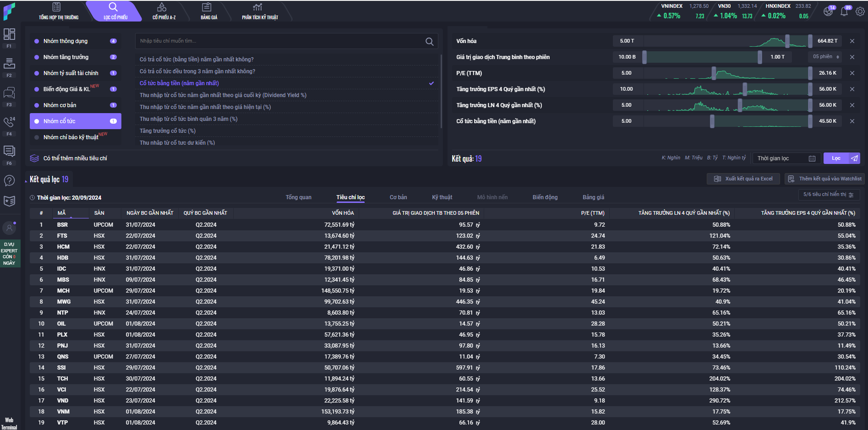The width and height of the screenshot is (868, 430).
Task: Open the D.VU EXPERT badge in the sidebar
Action: pos(9,254)
